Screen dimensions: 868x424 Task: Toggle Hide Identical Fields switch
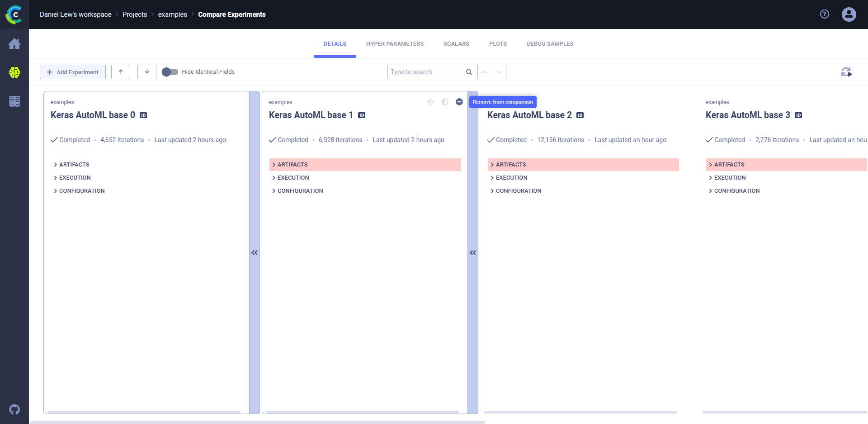(170, 72)
